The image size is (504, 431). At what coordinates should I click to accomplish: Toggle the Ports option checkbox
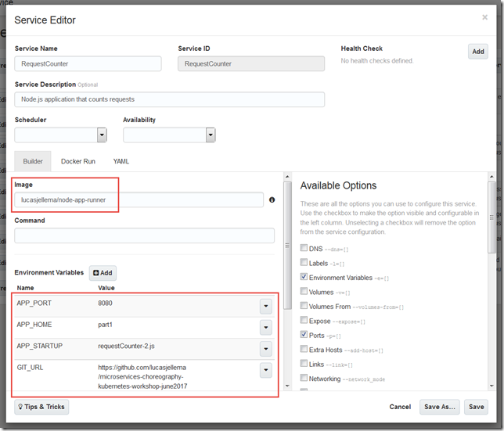304,335
